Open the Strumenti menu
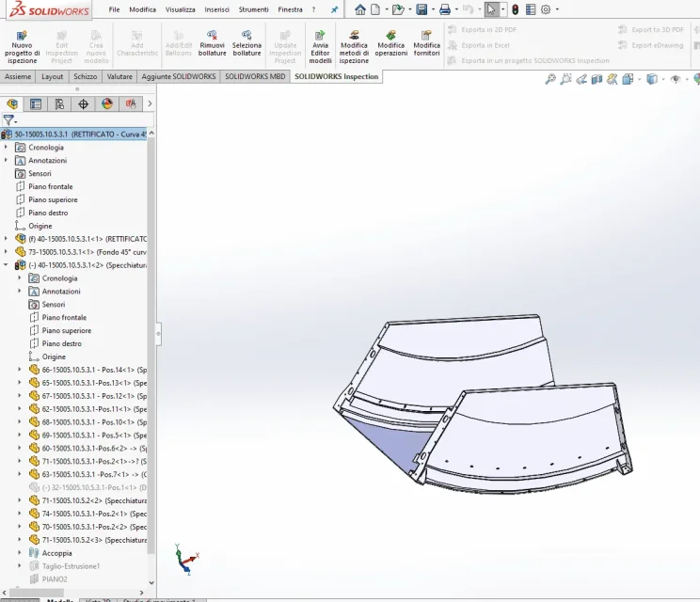 (x=253, y=9)
